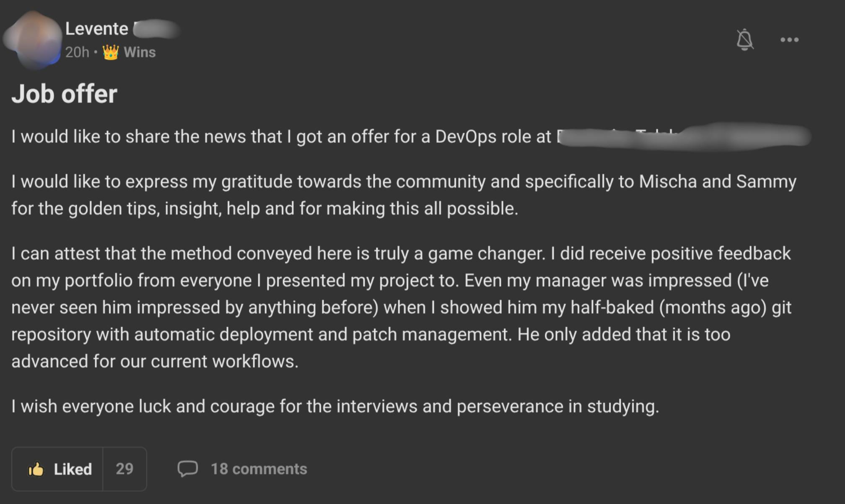Image resolution: width=845 pixels, height=504 pixels.
Task: Click the closing "I wish everyone luck" line
Action: tap(335, 406)
